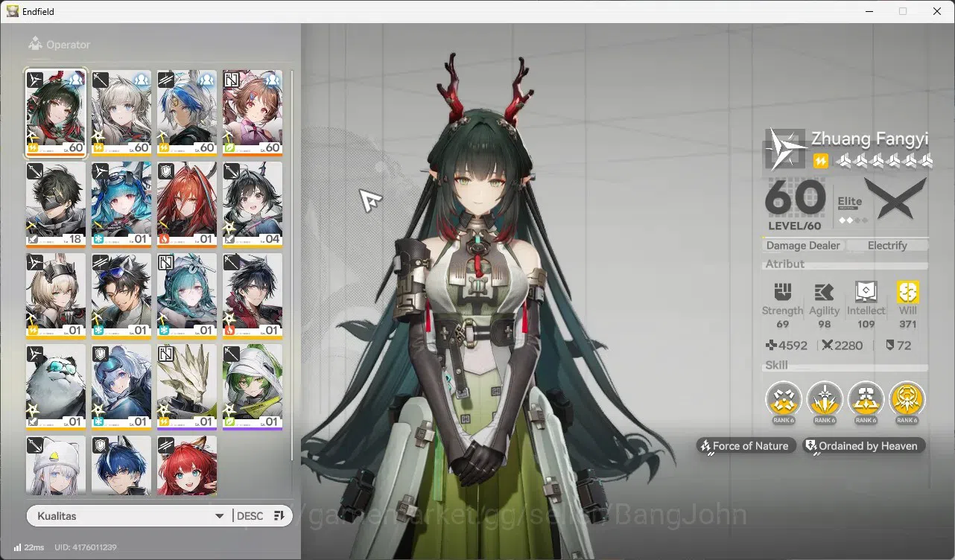This screenshot has width=955, height=560.
Task: Click the Strength fist icon
Action: coord(782,292)
